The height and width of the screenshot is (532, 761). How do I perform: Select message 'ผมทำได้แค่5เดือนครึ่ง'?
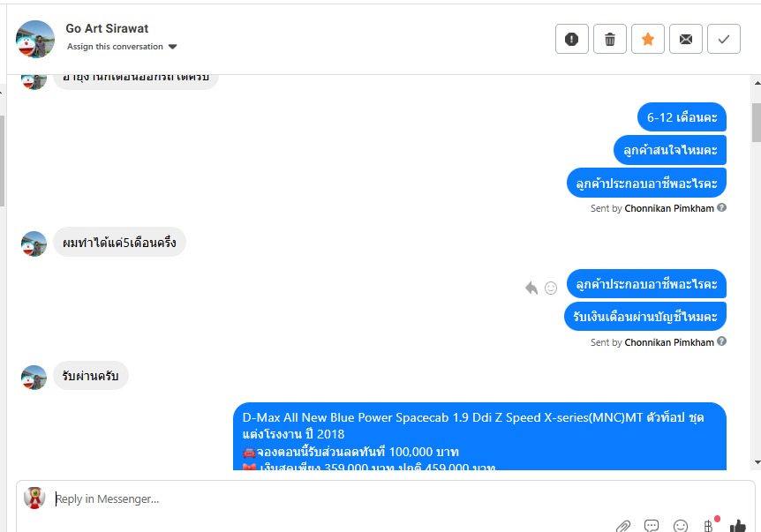(x=119, y=242)
